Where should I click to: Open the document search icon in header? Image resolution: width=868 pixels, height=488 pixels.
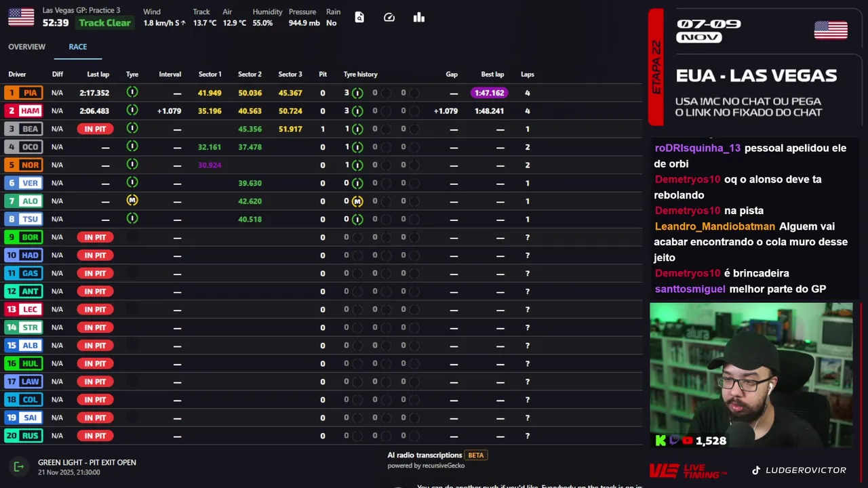tap(359, 18)
